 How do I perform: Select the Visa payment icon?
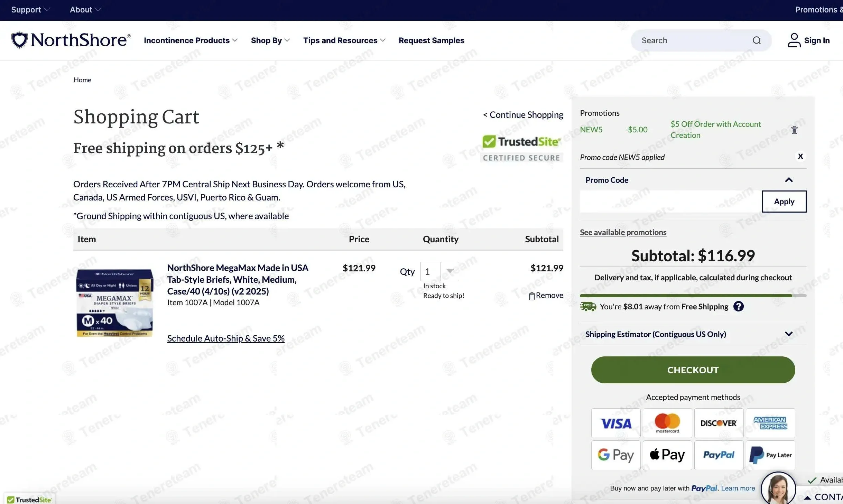(x=615, y=423)
